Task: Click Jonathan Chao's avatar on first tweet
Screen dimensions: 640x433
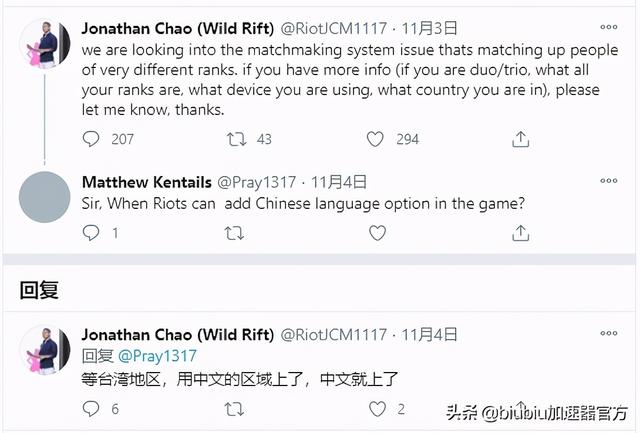Action: [x=45, y=42]
